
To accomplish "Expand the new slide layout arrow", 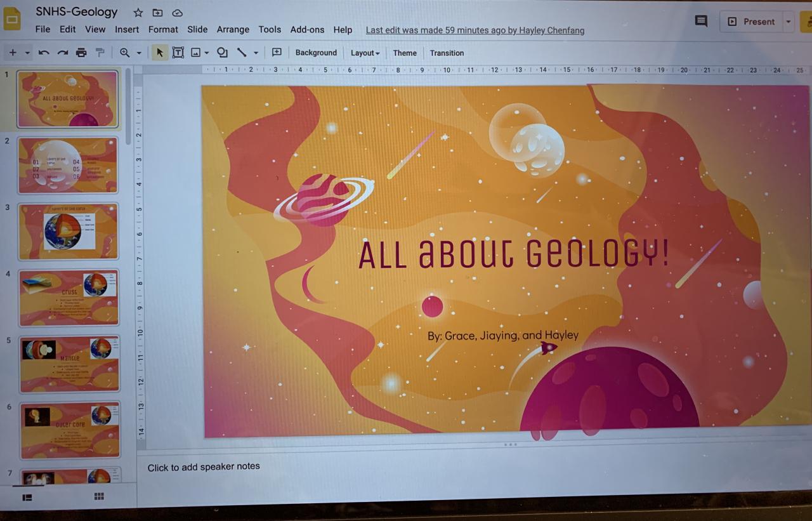I will click(x=27, y=53).
